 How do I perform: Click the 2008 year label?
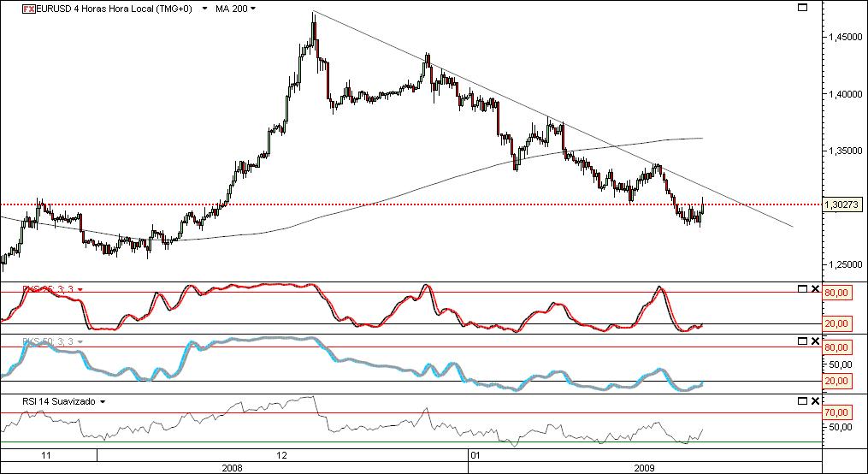(x=232, y=468)
